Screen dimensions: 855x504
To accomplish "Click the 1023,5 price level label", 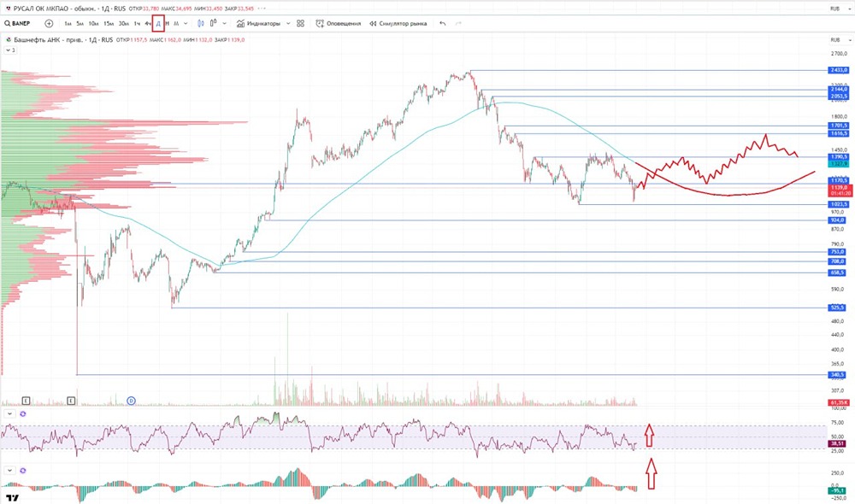I will [839, 205].
